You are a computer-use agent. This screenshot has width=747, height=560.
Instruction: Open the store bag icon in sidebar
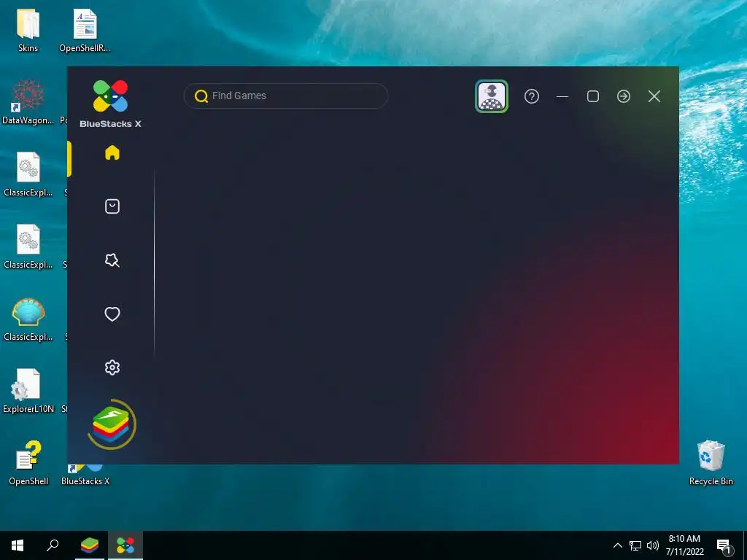point(112,206)
